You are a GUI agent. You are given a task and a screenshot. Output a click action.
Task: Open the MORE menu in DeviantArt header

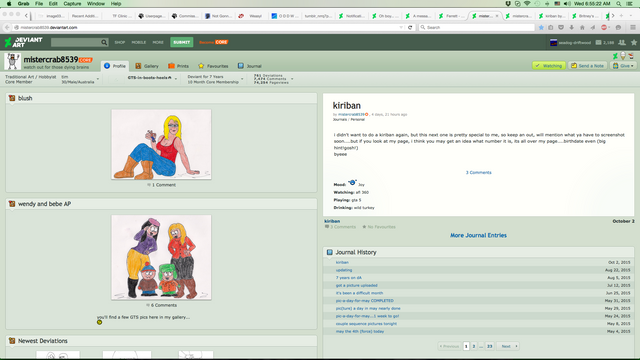pos(158,42)
